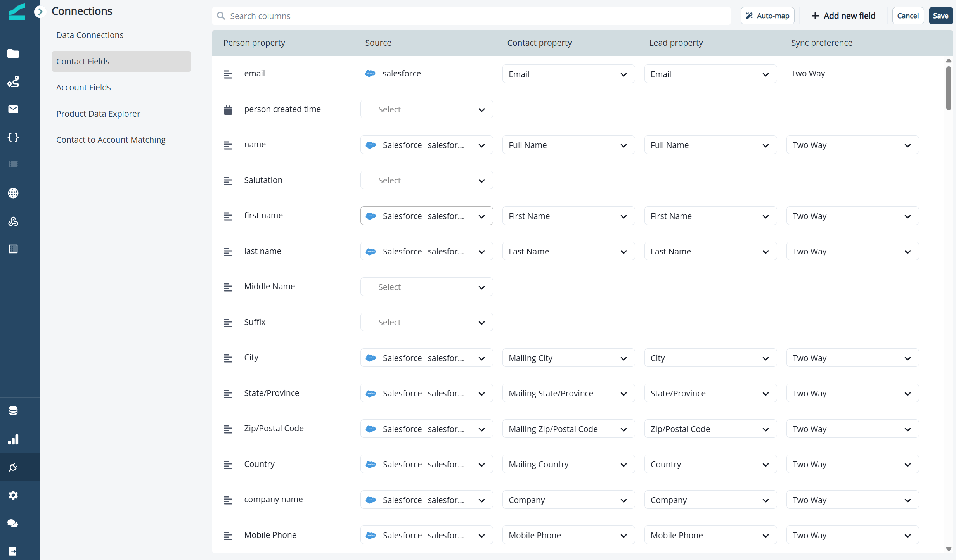Open the curly braces icon in sidebar

pyautogui.click(x=13, y=137)
